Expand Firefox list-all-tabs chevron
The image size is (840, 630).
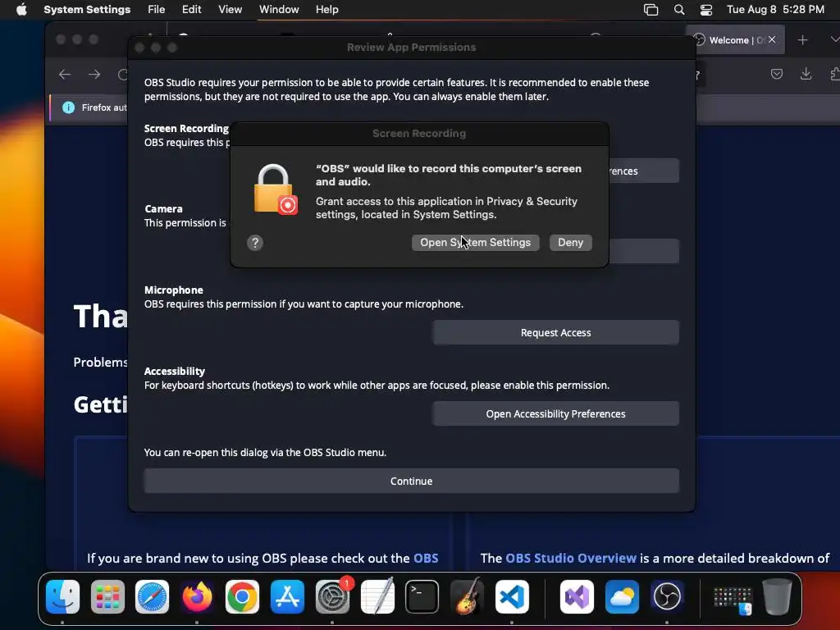834,39
